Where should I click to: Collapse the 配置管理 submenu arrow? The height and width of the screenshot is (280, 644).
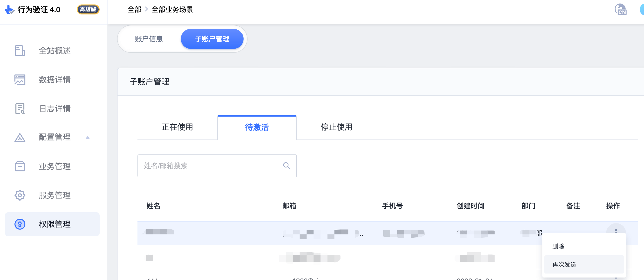[87, 137]
